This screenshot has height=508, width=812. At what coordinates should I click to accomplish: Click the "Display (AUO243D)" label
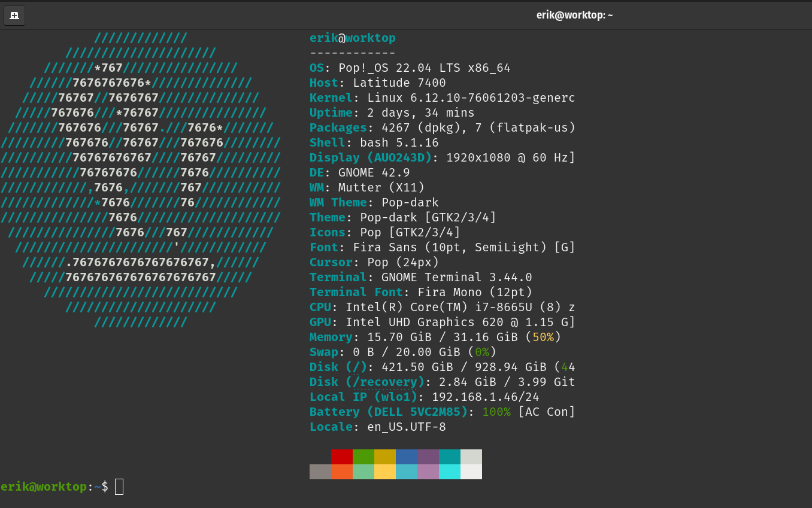pyautogui.click(x=371, y=158)
